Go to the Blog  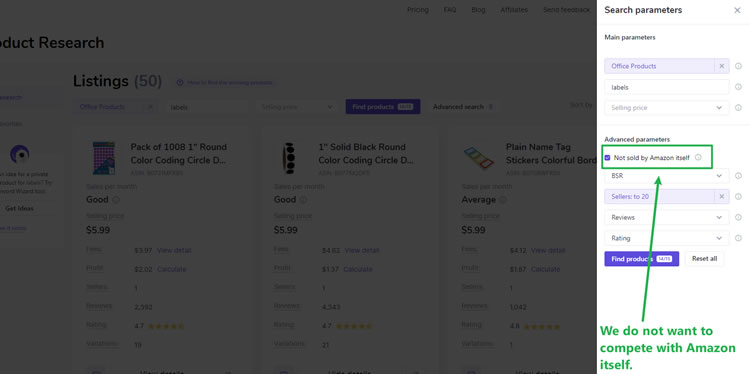click(x=478, y=10)
